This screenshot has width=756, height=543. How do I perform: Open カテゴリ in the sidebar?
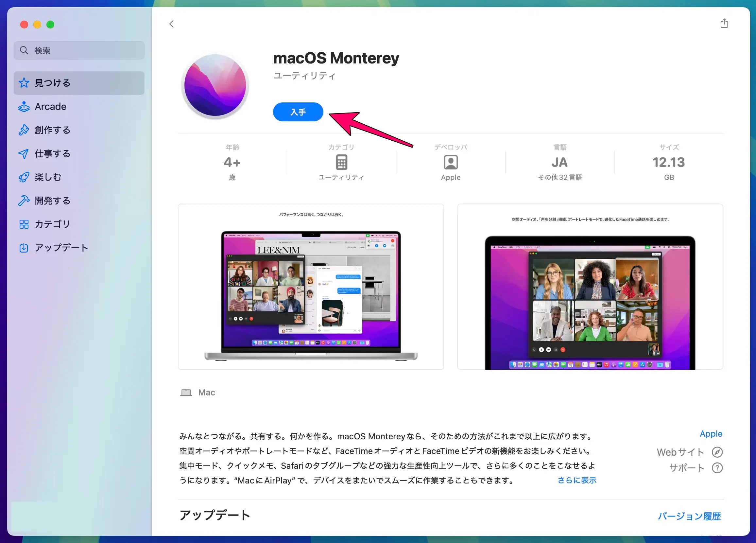(52, 224)
